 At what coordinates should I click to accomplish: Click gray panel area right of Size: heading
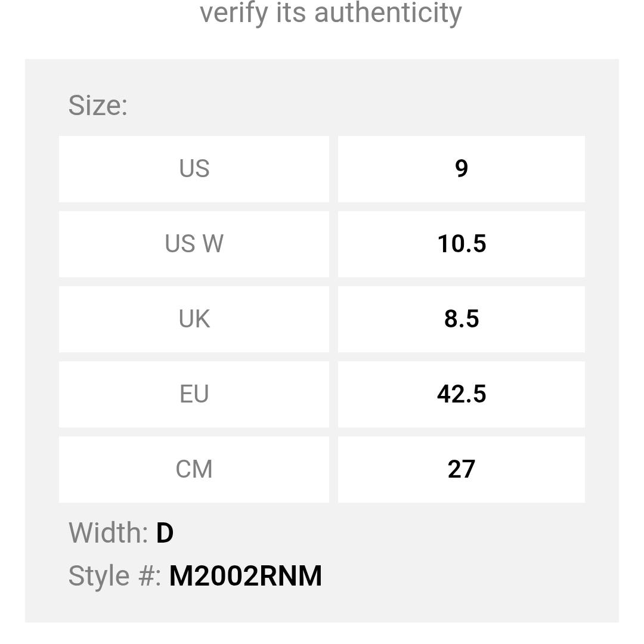[x=370, y=106]
